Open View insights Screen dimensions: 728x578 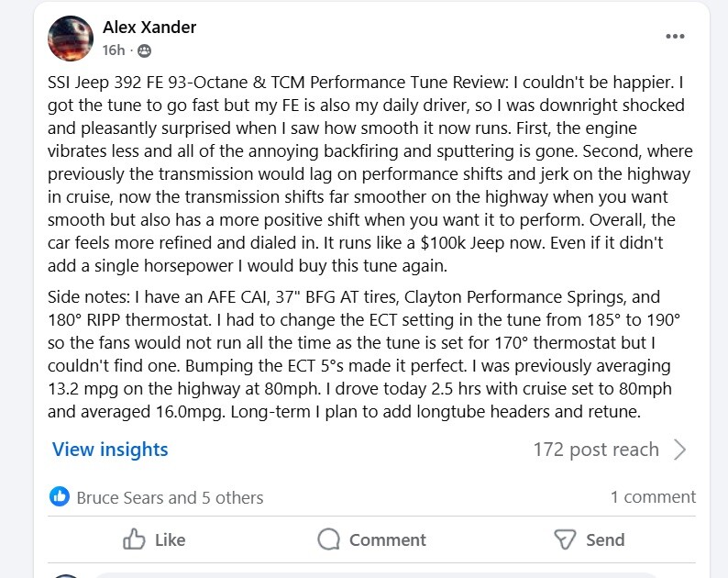pos(110,450)
